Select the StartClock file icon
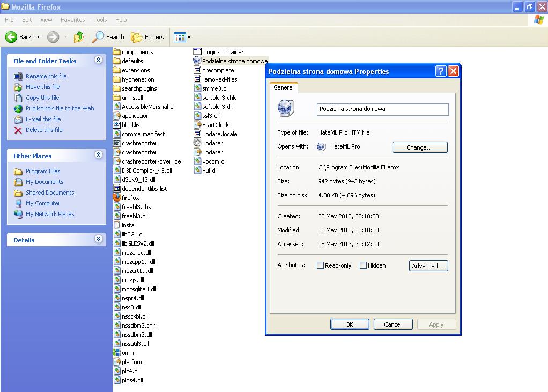This screenshot has width=548, height=392. tap(197, 124)
